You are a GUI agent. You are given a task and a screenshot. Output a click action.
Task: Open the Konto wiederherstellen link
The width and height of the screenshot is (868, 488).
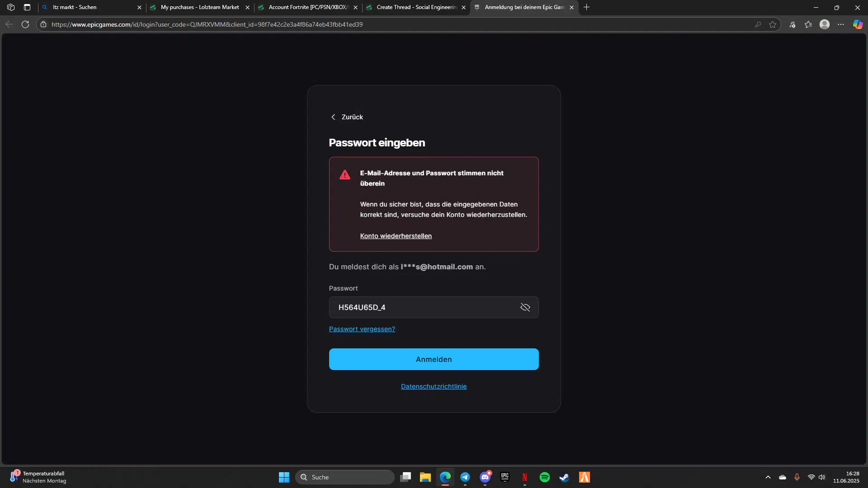pos(396,236)
